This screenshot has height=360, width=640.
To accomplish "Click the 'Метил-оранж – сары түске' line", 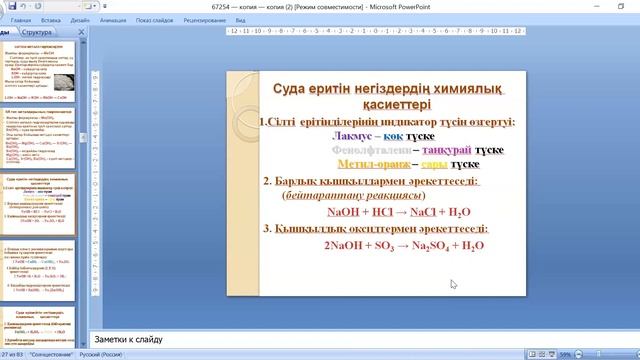I will [x=408, y=164].
